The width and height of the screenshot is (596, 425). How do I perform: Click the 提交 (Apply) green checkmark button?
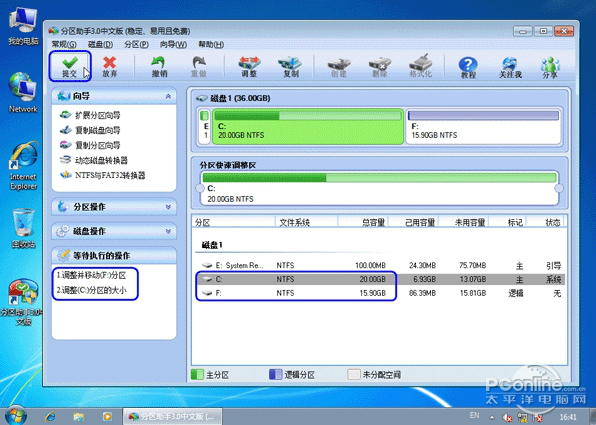click(x=70, y=67)
